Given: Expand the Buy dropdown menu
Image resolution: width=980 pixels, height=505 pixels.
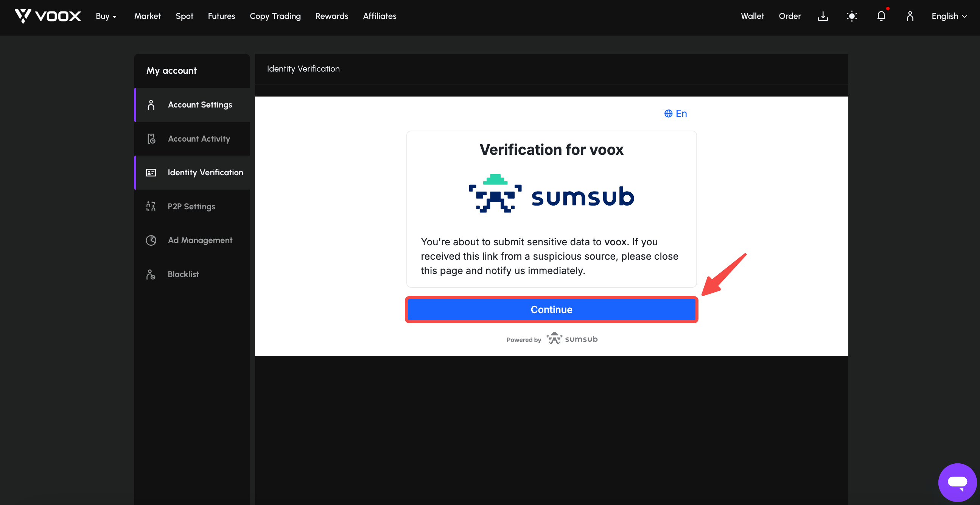Looking at the screenshot, I should point(106,16).
